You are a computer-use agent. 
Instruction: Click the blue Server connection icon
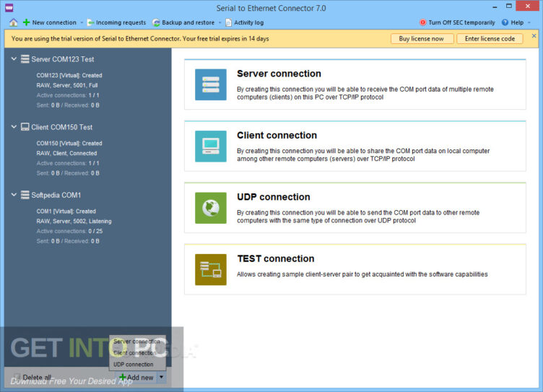point(211,84)
